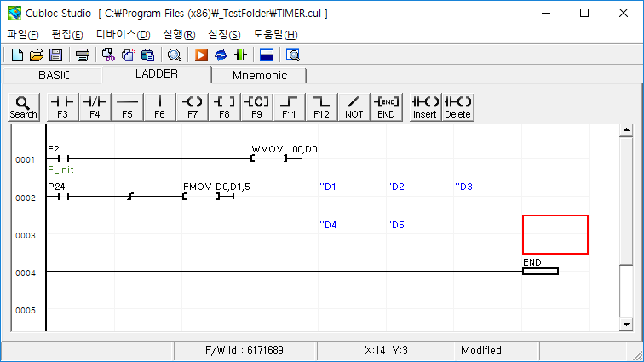Select the FMOV D0,D1,5 instruction on rung 0002

[x=216, y=186]
